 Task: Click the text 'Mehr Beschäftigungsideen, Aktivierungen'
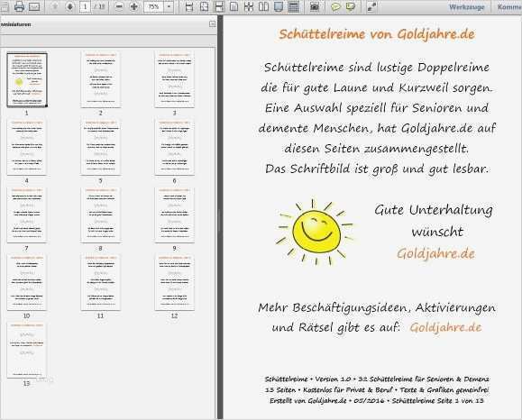(377, 308)
